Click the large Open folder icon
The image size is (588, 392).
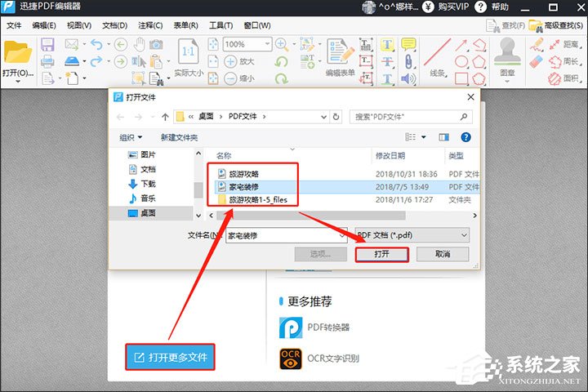coord(18,52)
